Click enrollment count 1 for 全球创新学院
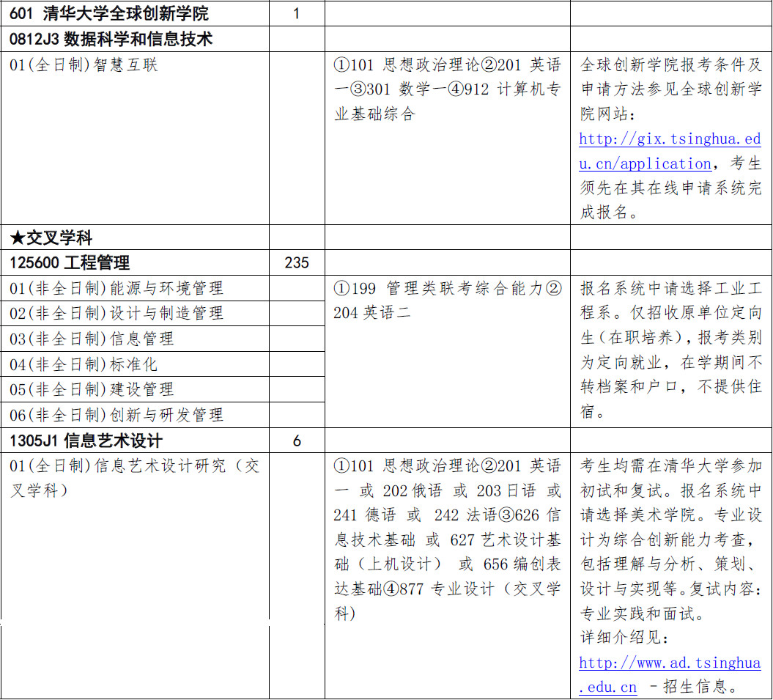773x700 pixels. tap(296, 13)
